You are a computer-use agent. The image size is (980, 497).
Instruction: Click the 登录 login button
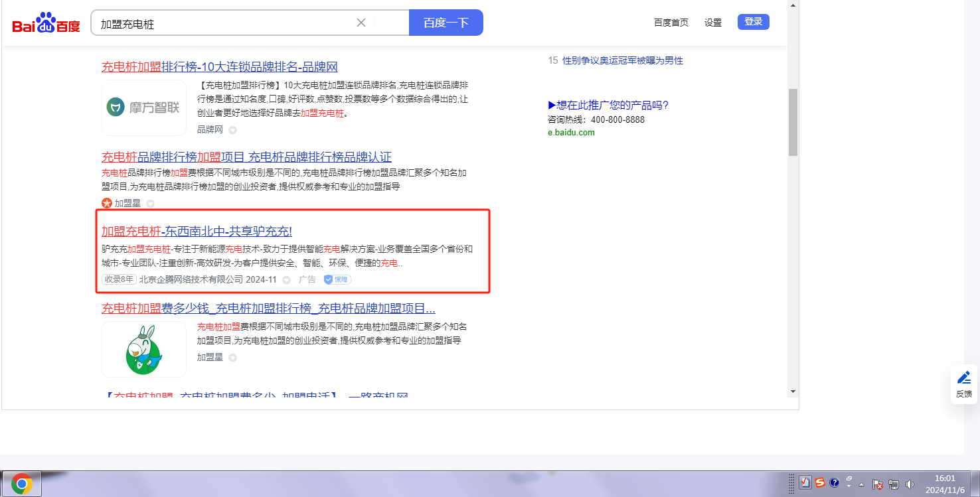coord(753,22)
